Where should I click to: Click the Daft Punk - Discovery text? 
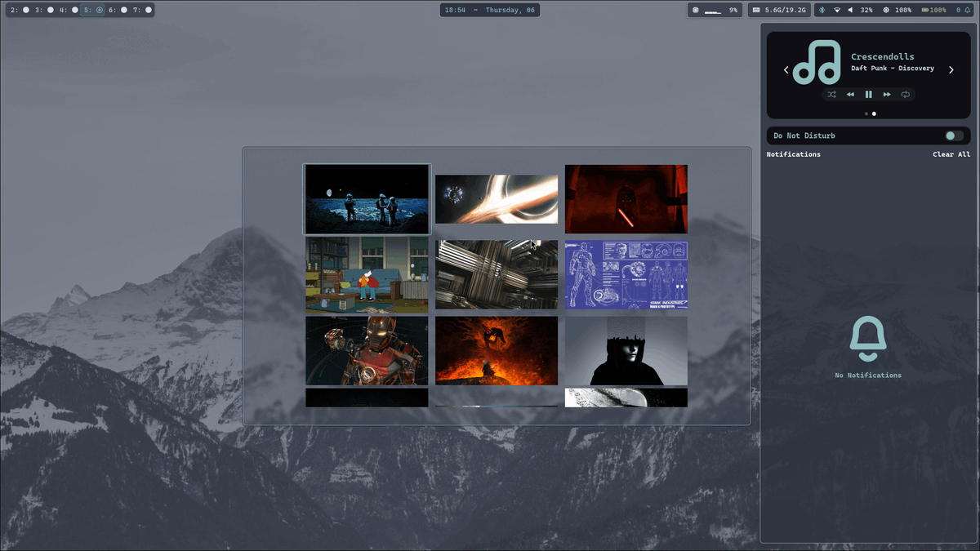tap(893, 69)
